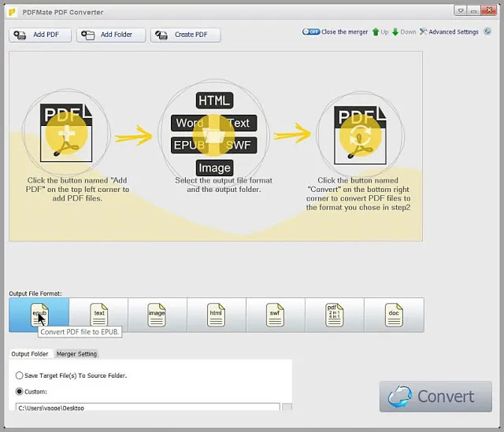Screen dimensions: 504x432
Task: Select the image output format
Action: click(x=157, y=315)
